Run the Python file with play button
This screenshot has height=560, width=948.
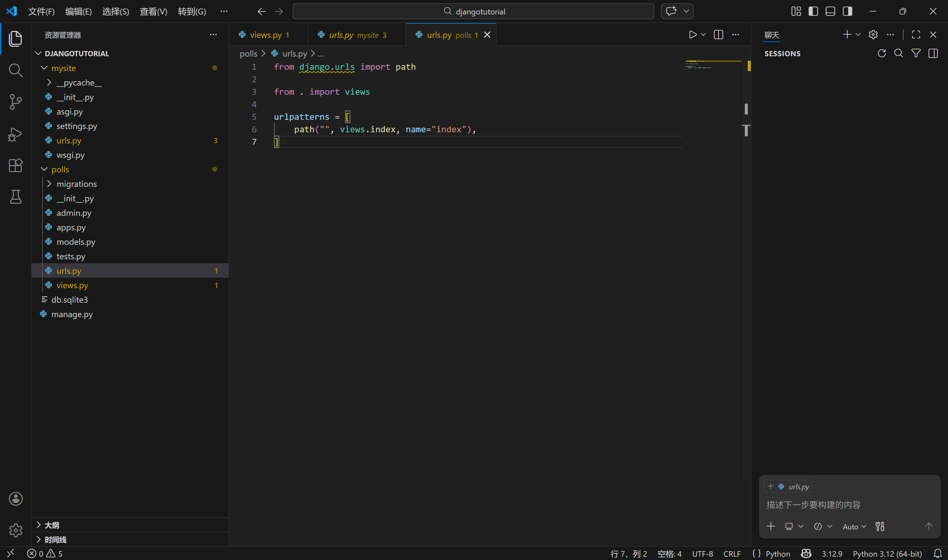[692, 35]
